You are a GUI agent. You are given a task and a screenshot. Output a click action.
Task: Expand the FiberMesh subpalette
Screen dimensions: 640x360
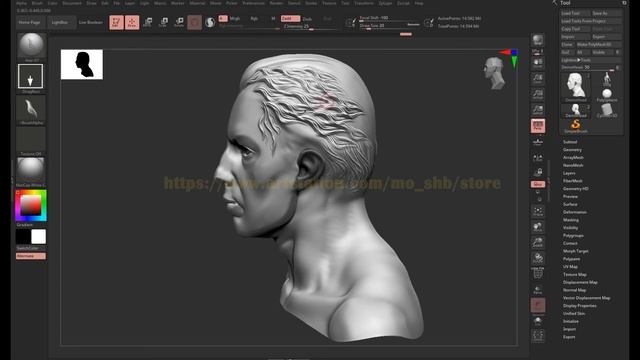click(573, 181)
